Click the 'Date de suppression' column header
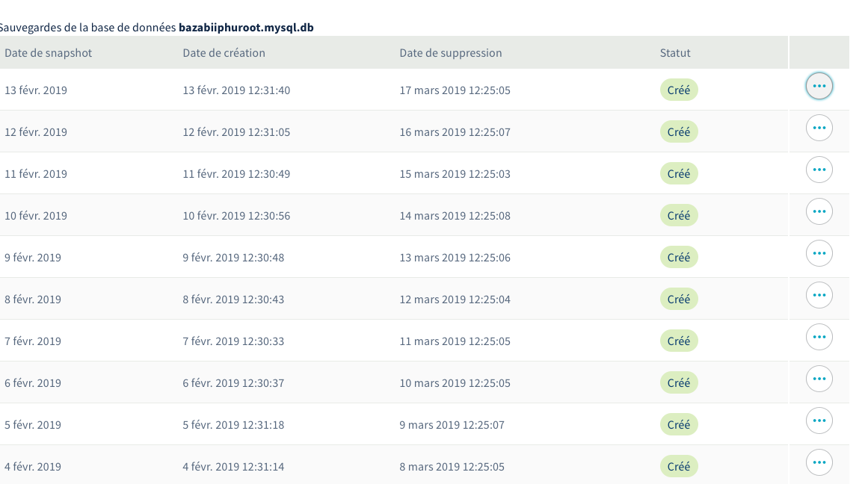This screenshot has height=484, width=868. tap(451, 53)
